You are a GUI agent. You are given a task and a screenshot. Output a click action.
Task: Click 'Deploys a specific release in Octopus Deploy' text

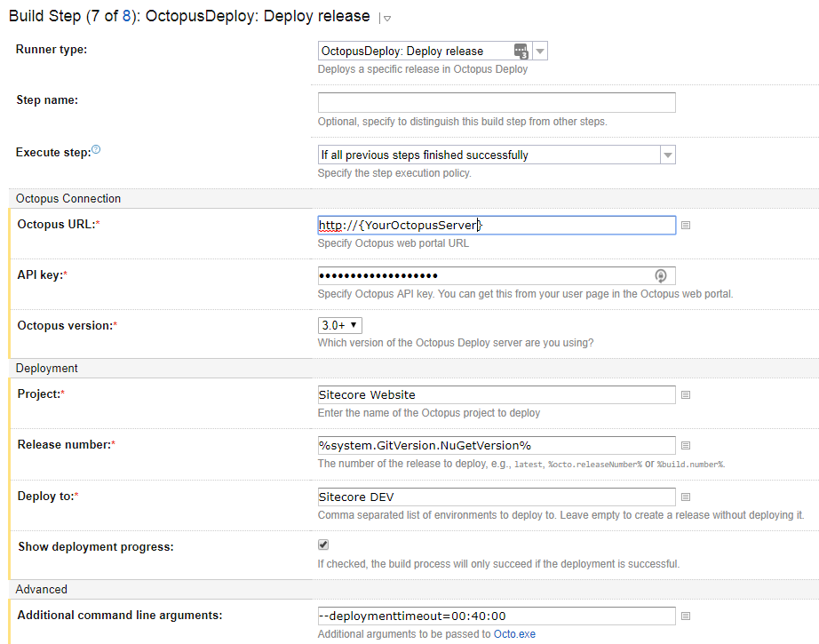pyautogui.click(x=423, y=69)
